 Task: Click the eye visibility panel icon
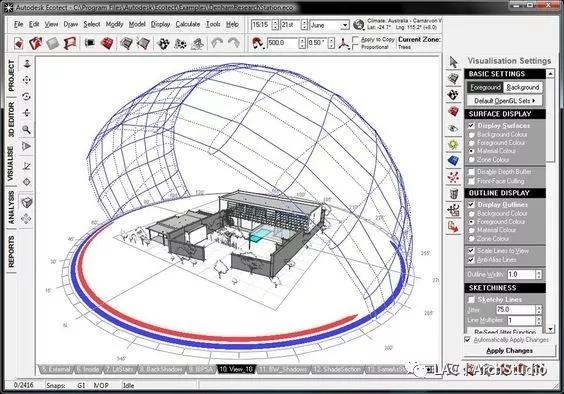pyautogui.click(x=453, y=128)
